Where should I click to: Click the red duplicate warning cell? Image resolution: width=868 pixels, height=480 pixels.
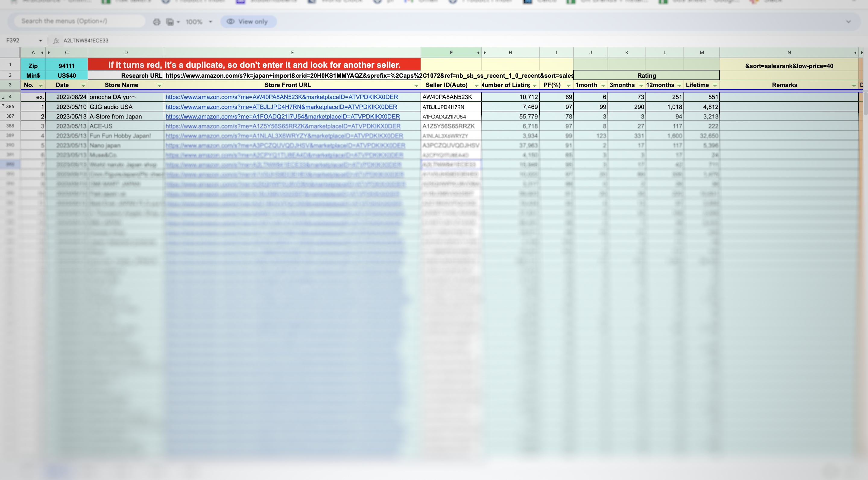coord(254,65)
